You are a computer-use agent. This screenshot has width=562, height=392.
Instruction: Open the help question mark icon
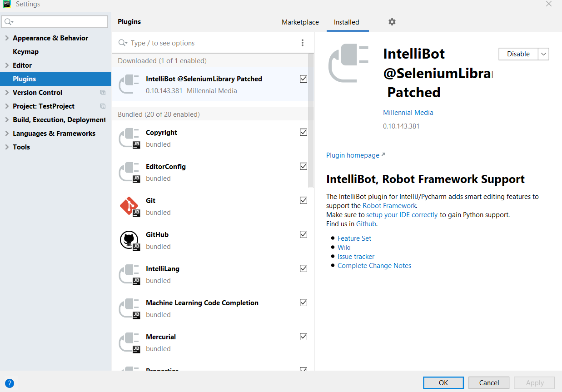point(9,383)
